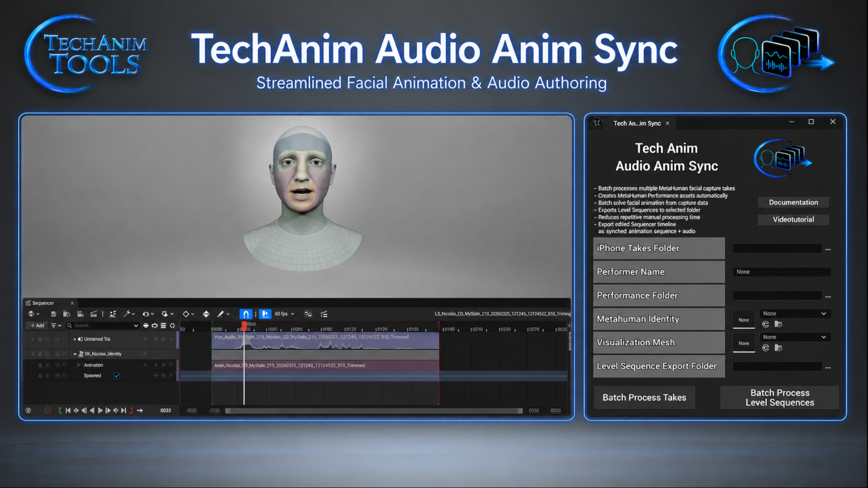Click the camera create icon in Sequencer toolbar
The height and width of the screenshot is (488, 868).
click(x=80, y=314)
